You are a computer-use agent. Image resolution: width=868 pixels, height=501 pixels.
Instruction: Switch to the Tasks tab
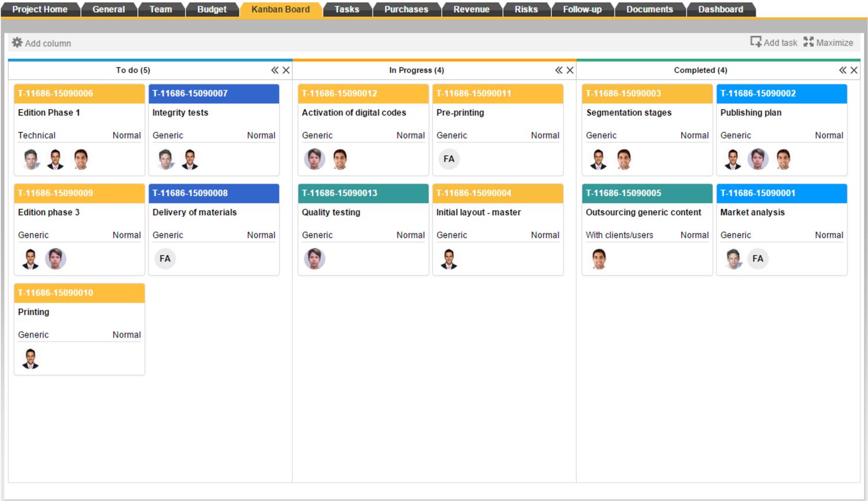(347, 9)
